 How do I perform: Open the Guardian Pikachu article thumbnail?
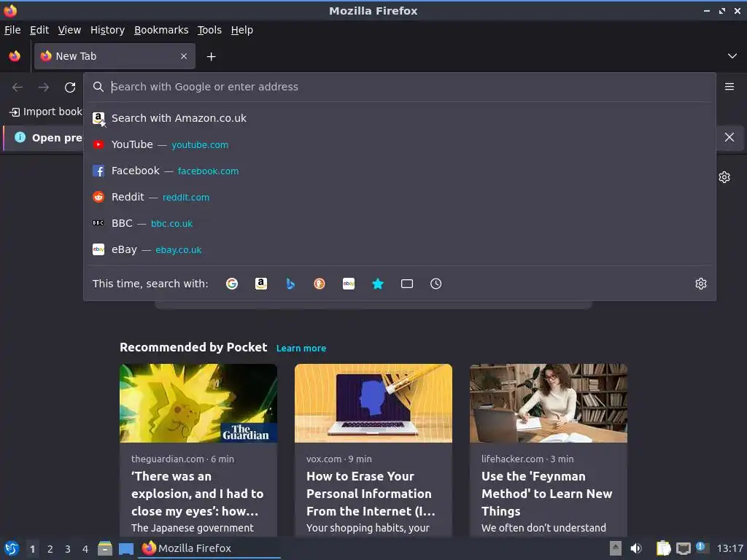pos(198,403)
